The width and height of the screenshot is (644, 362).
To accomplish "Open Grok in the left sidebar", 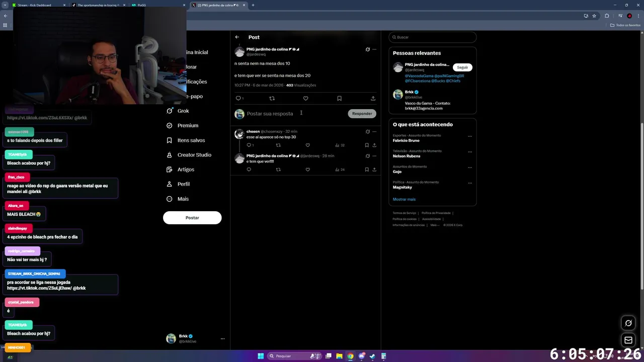I will [178, 111].
